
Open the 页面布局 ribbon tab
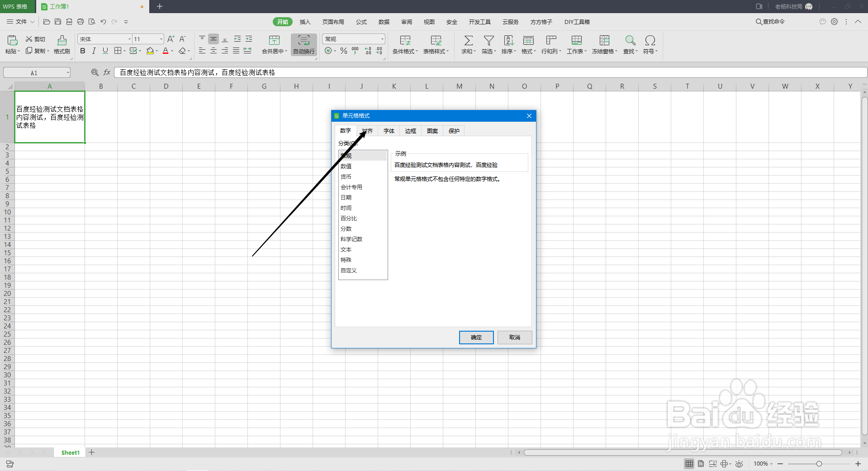333,22
